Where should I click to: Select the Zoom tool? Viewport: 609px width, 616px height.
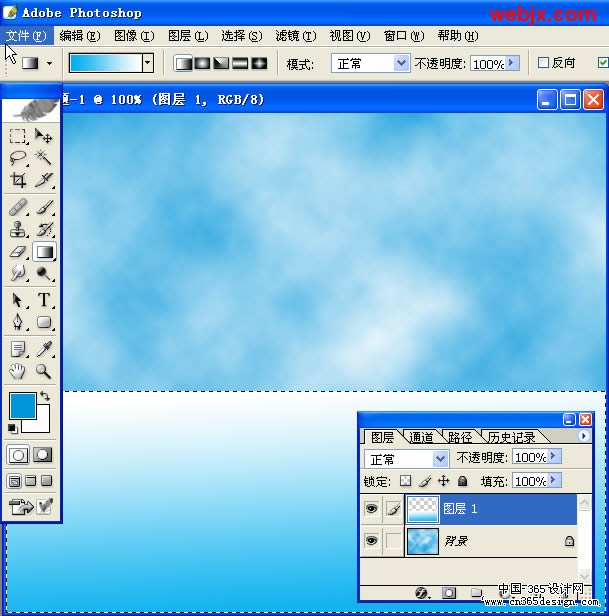[x=43, y=371]
